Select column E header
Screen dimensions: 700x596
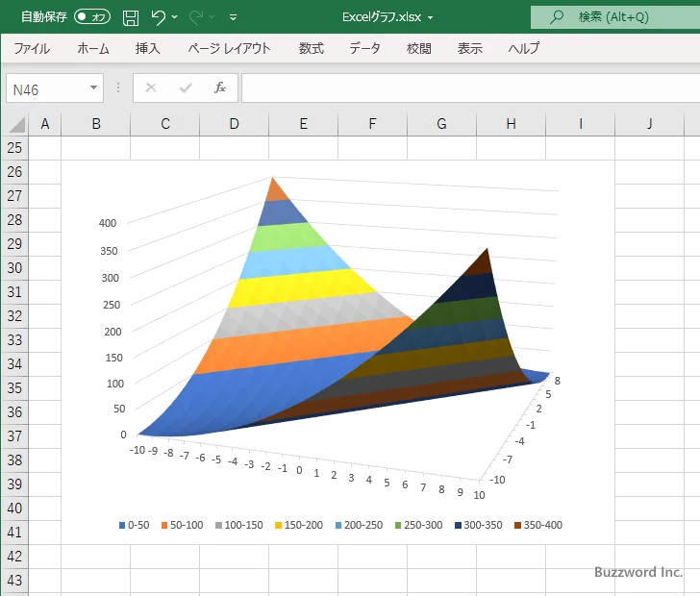pyautogui.click(x=304, y=124)
